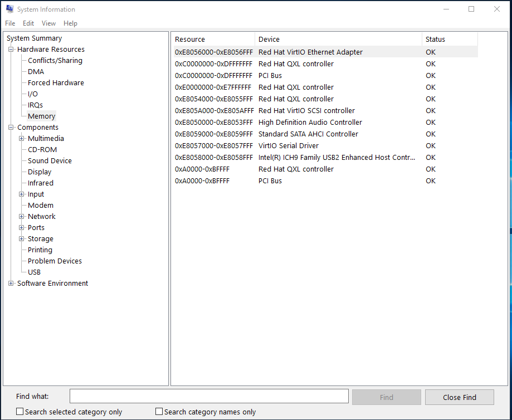This screenshot has height=420, width=512.
Task: Expand the Storage node
Action: [22, 239]
